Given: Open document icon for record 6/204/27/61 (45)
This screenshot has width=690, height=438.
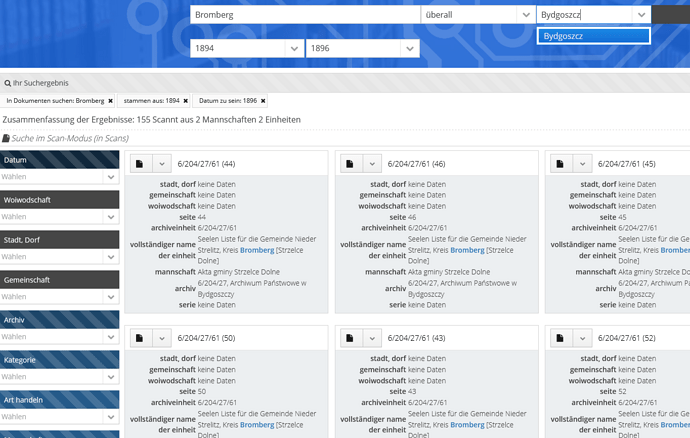Looking at the screenshot, I should click(x=561, y=164).
